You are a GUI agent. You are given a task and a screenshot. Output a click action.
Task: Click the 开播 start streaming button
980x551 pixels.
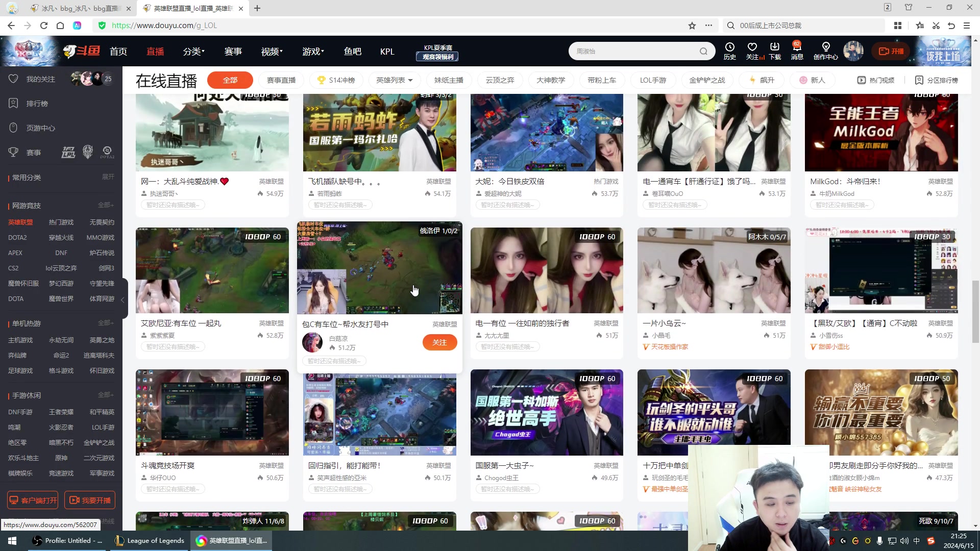[x=891, y=51]
